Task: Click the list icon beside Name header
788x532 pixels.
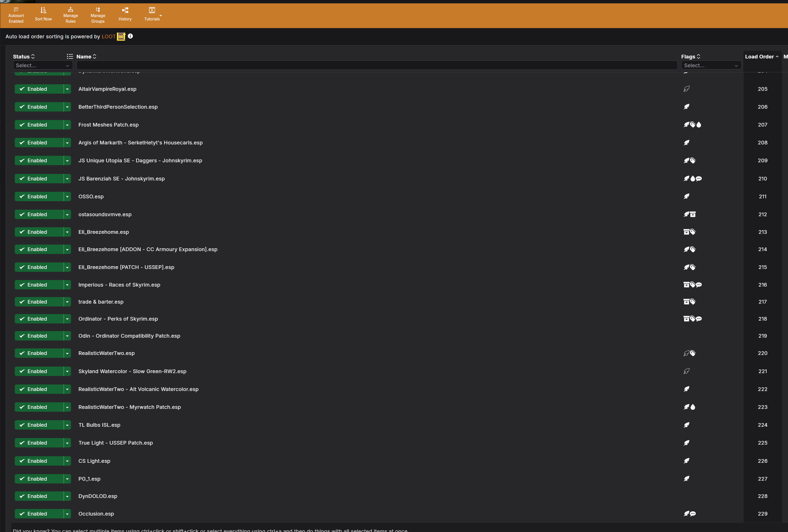Action: pos(70,56)
